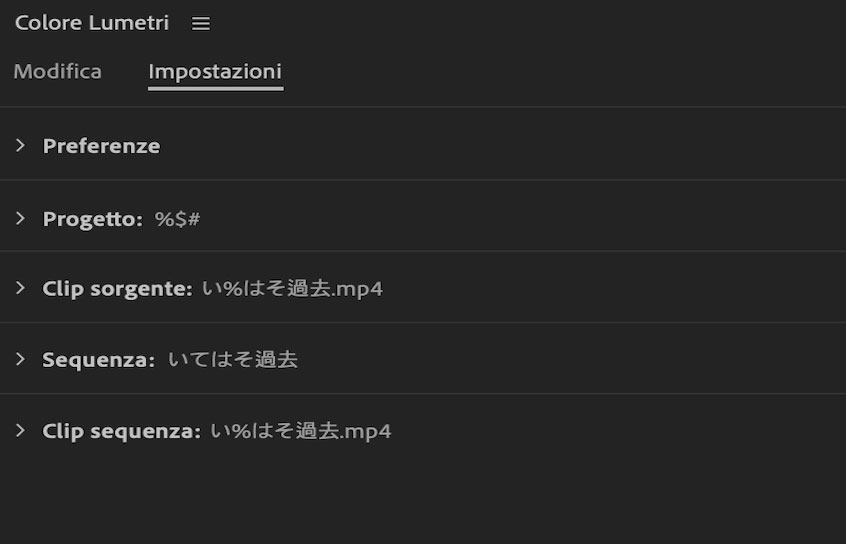The image size is (846, 544).
Task: Click the Colore Lumetri panel title
Action: [92, 23]
